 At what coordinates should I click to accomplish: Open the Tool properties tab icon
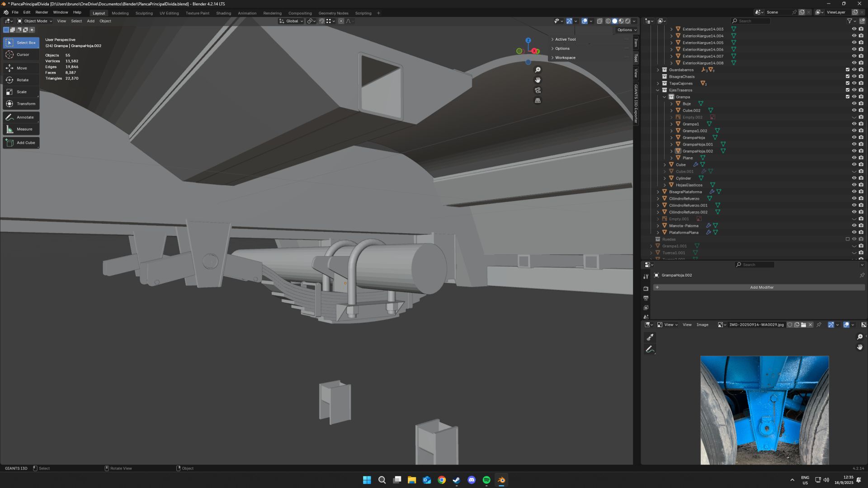[x=646, y=277]
